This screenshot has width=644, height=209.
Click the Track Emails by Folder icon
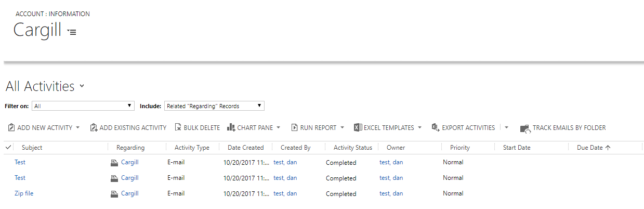(x=525, y=128)
